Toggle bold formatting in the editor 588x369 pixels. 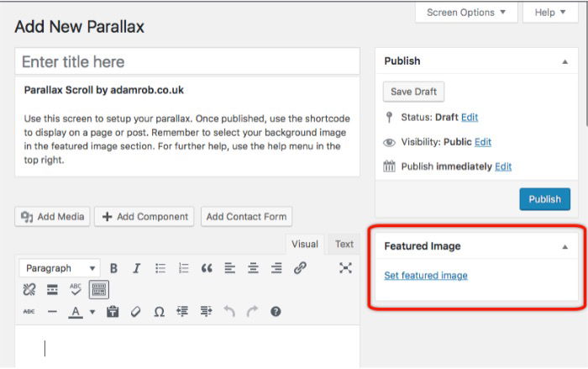click(113, 268)
